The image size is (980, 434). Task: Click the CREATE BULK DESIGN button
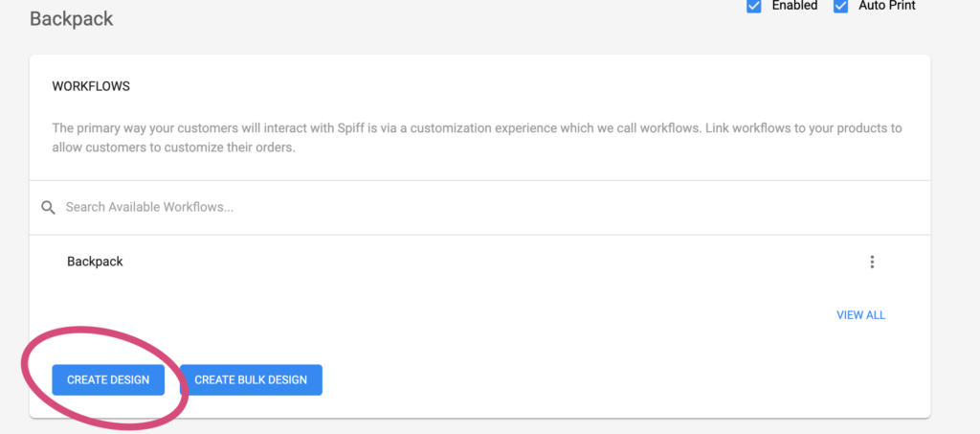pyautogui.click(x=251, y=379)
